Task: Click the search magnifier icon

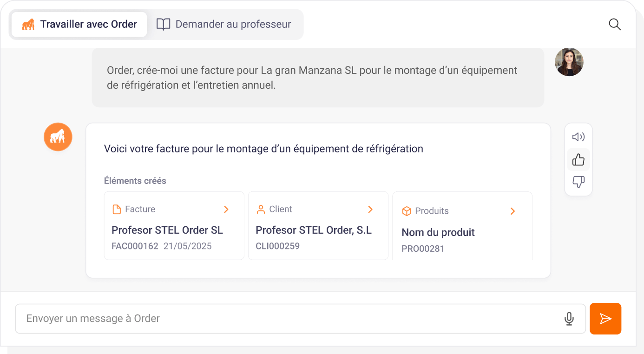Action: pos(615,25)
